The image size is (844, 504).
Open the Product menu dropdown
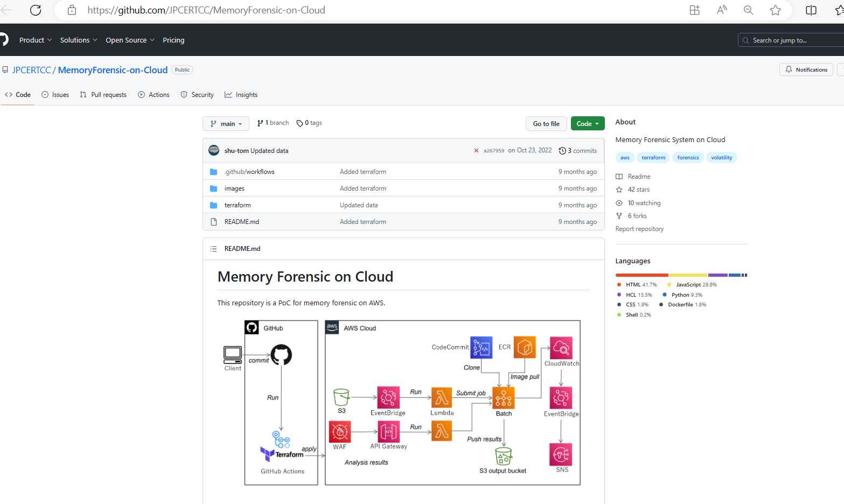tap(35, 40)
